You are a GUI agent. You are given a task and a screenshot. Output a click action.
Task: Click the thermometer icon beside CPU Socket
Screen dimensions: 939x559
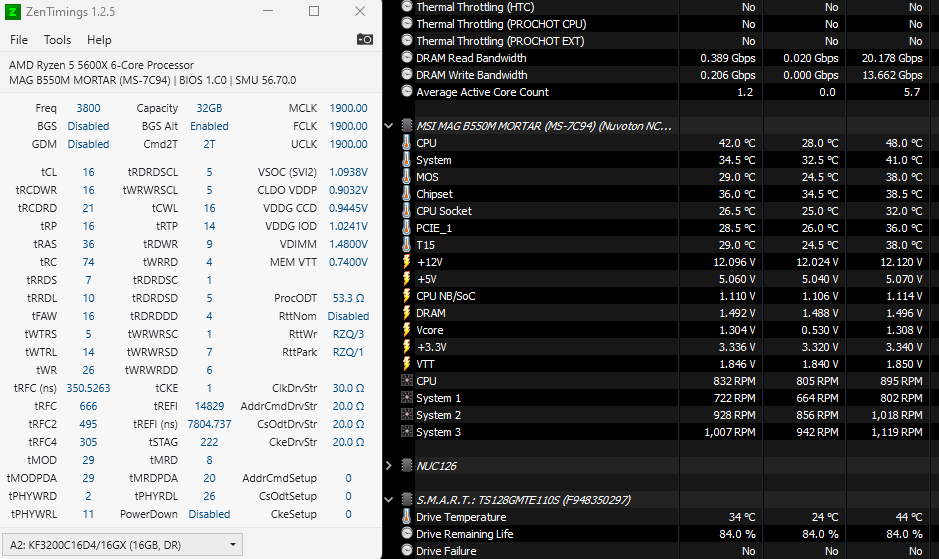pos(407,211)
